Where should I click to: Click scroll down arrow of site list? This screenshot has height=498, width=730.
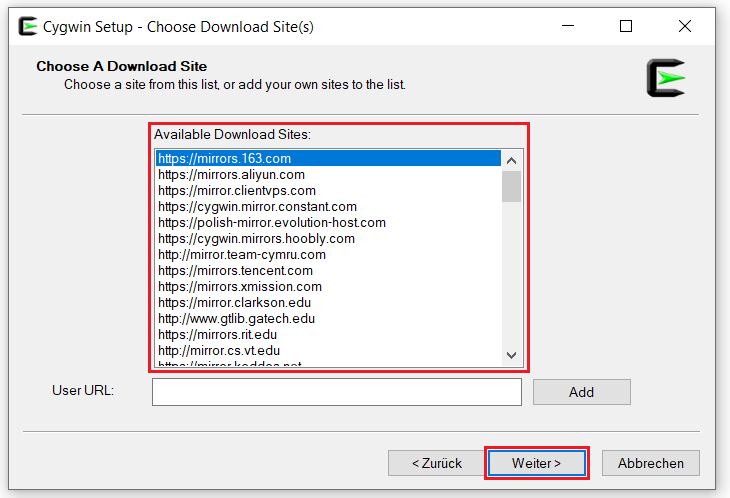point(511,355)
